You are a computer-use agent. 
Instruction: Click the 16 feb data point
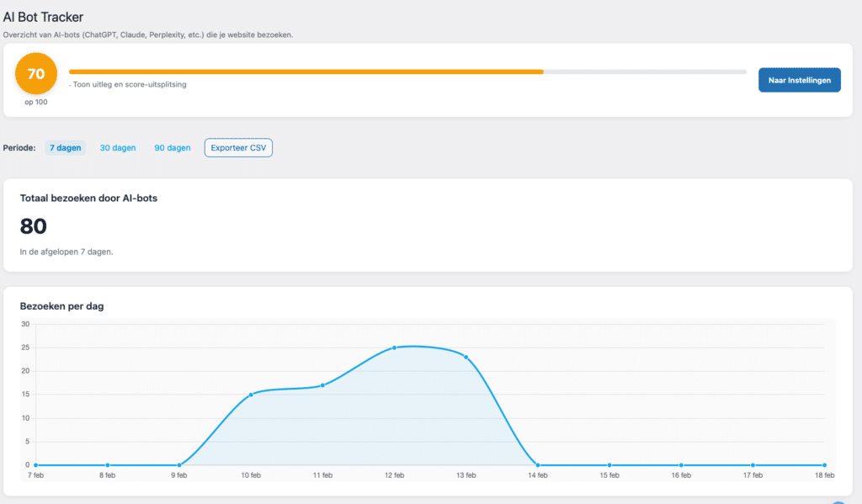pyautogui.click(x=681, y=465)
